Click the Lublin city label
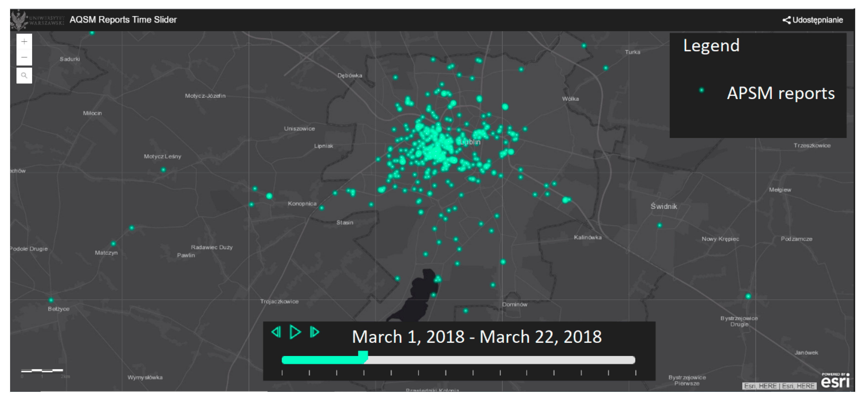This screenshot has height=401, width=868. tap(470, 142)
